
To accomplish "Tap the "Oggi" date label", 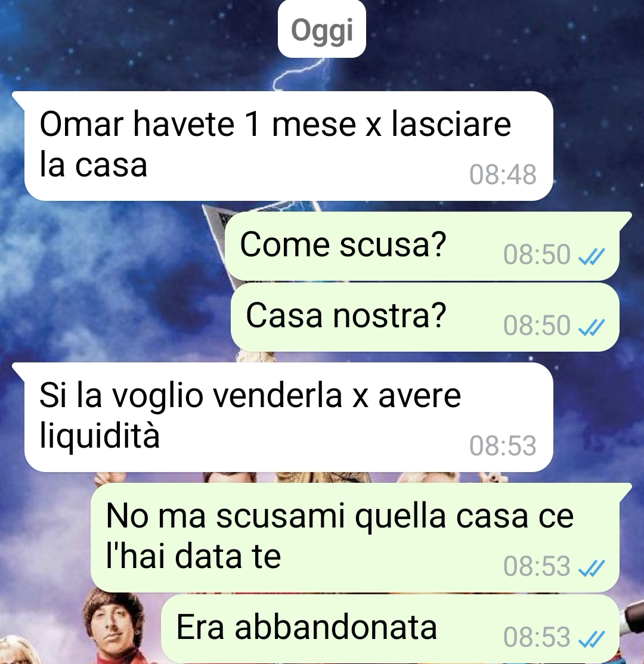I will (x=321, y=29).
